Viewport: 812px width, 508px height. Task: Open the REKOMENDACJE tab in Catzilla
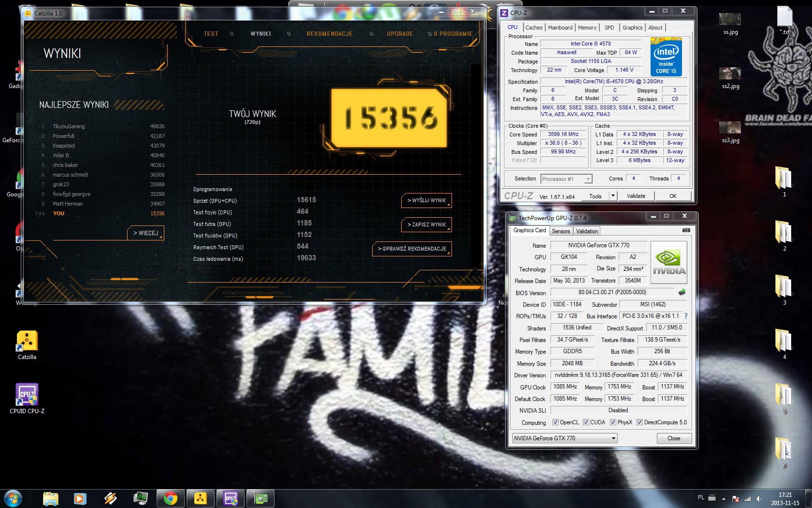[330, 34]
